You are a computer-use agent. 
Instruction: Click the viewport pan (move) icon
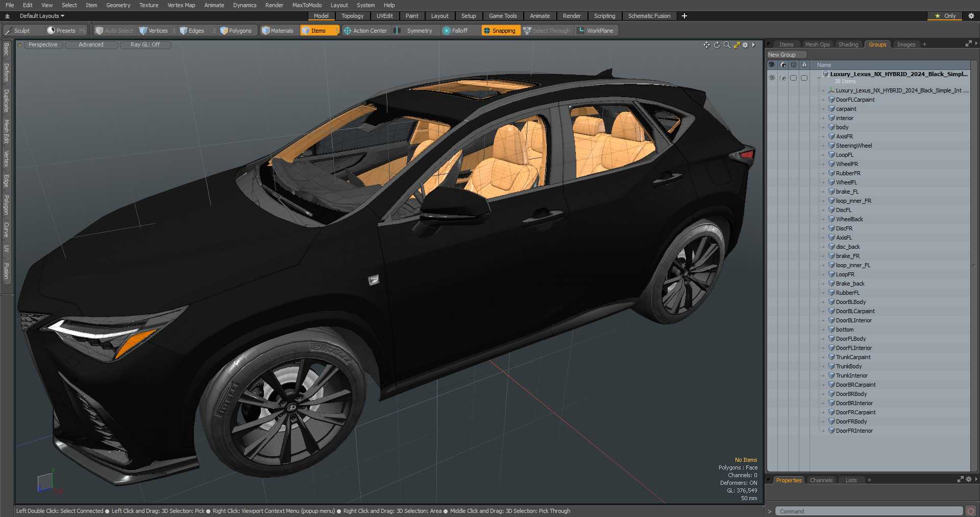point(706,45)
